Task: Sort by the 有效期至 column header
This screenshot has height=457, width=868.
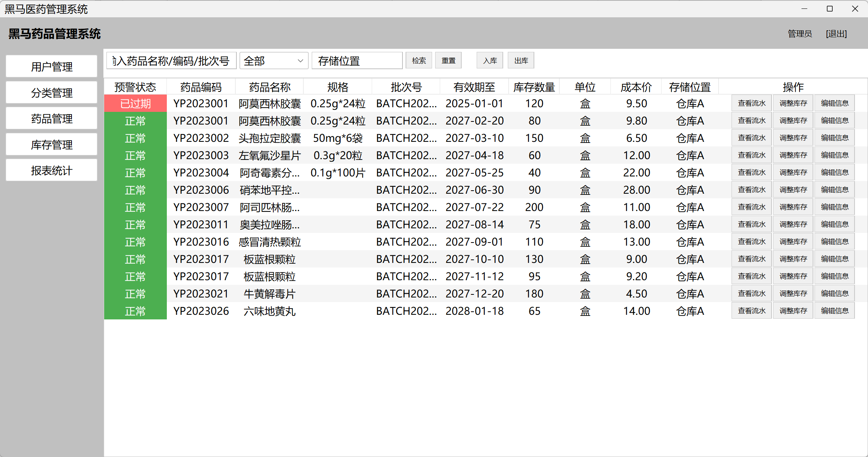Action: pos(474,87)
